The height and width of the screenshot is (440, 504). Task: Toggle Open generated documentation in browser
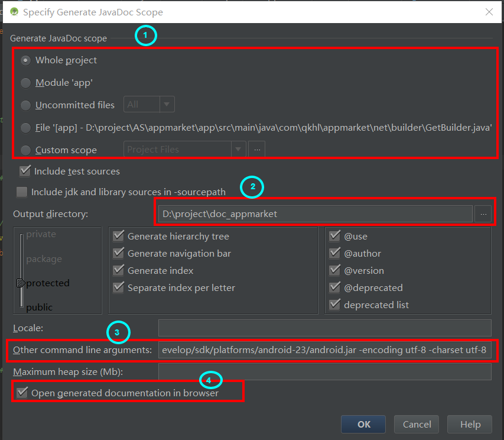tap(22, 393)
